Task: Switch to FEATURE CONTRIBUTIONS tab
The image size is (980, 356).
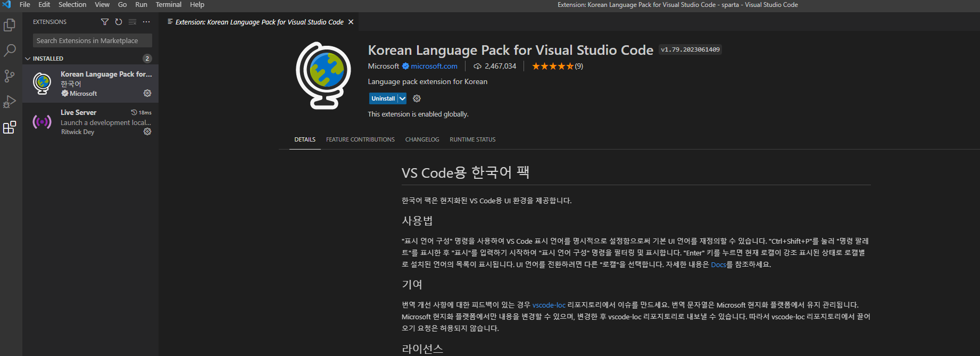Action: (360, 139)
